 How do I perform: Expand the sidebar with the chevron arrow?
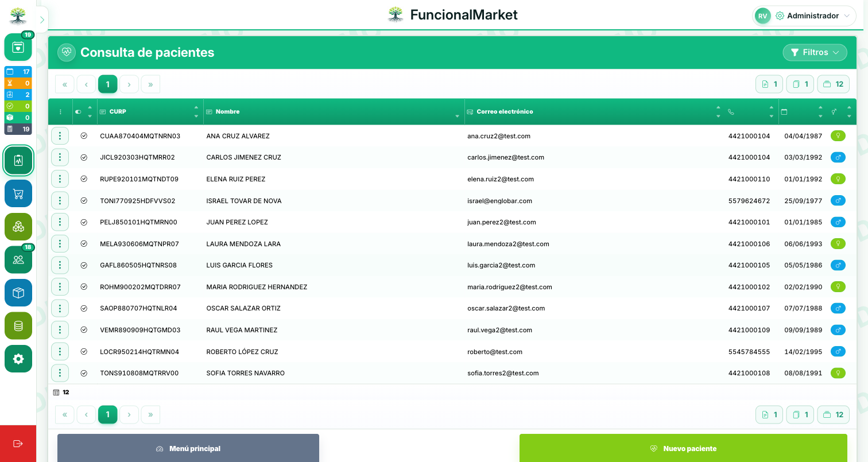click(x=42, y=20)
